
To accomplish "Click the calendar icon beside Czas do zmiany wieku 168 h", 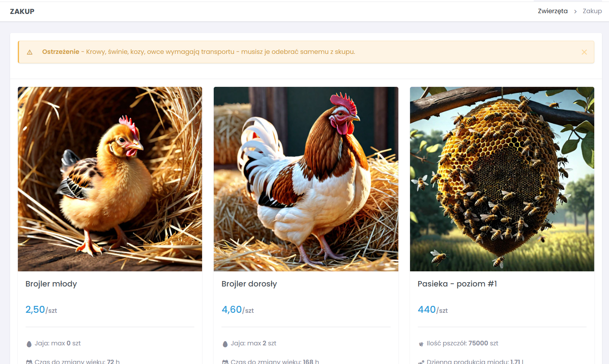I will (x=225, y=362).
